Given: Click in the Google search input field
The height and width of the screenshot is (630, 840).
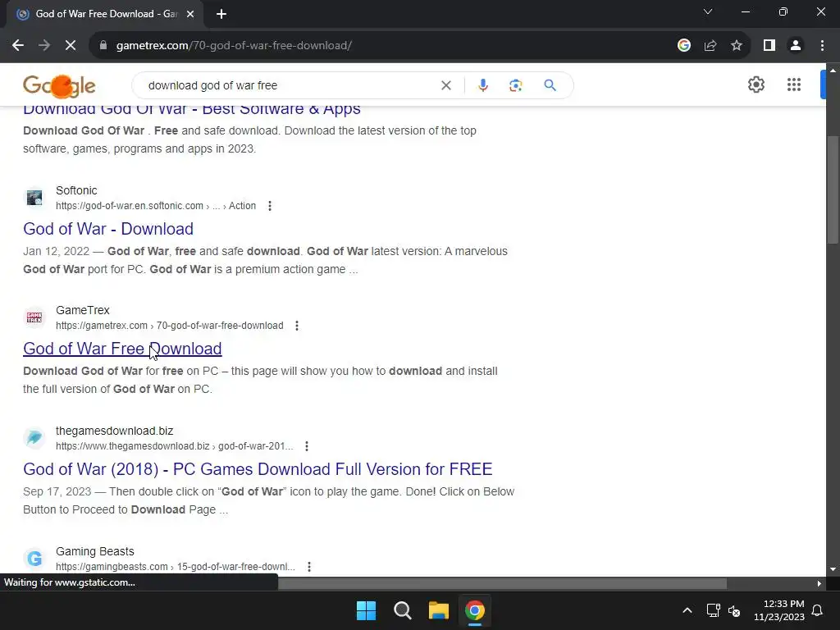Looking at the screenshot, I should 290,85.
